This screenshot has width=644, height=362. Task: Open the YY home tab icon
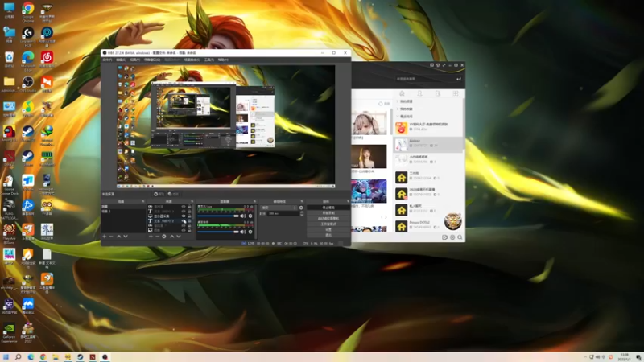[x=402, y=93]
